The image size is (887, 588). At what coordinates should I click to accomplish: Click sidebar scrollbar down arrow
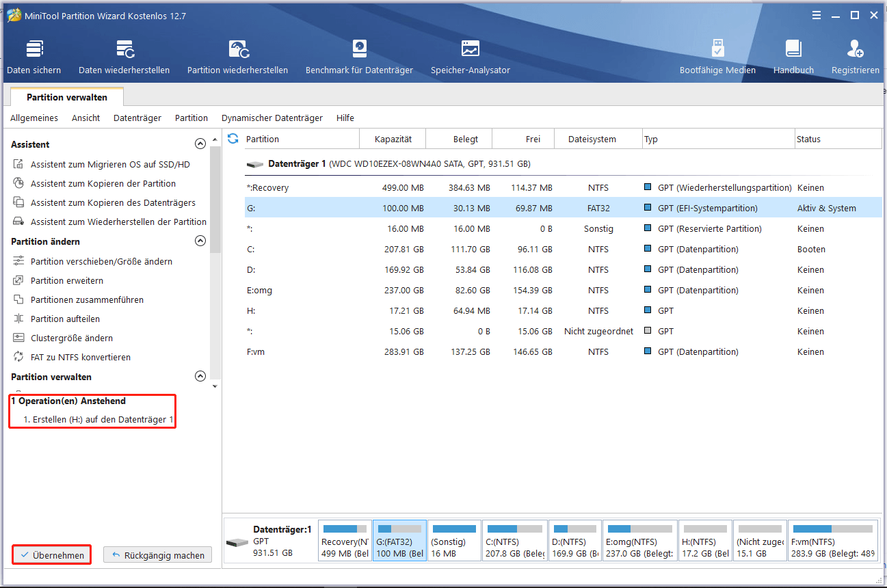click(215, 386)
